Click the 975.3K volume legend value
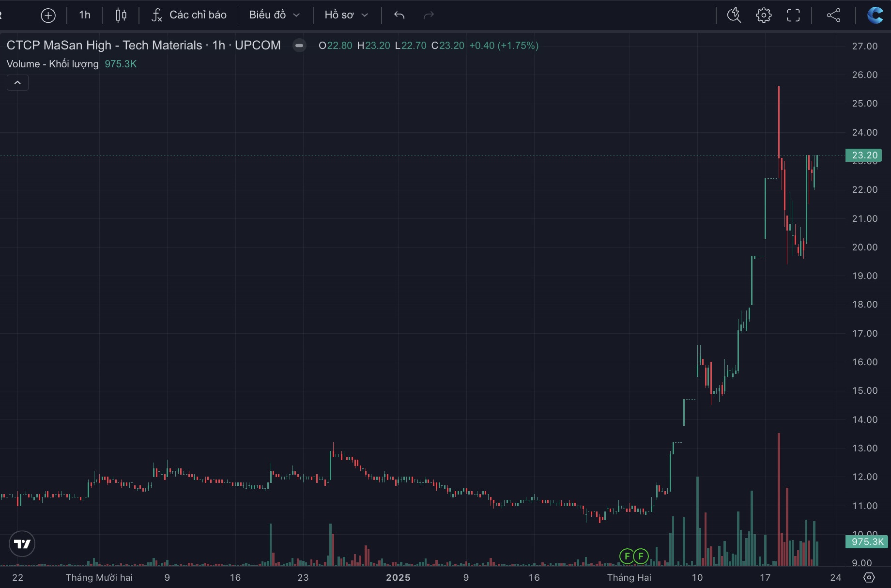The image size is (891, 588). 121,64
